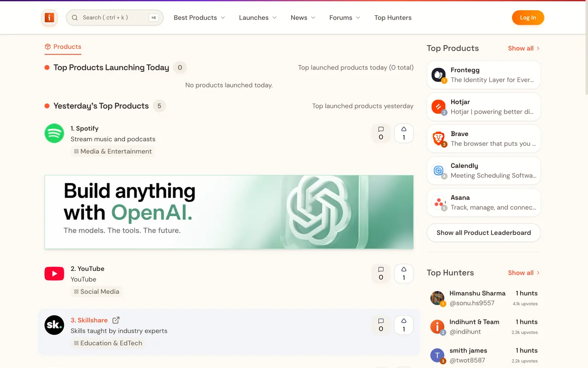
Task: Select the Products tab
Action: coord(63,47)
